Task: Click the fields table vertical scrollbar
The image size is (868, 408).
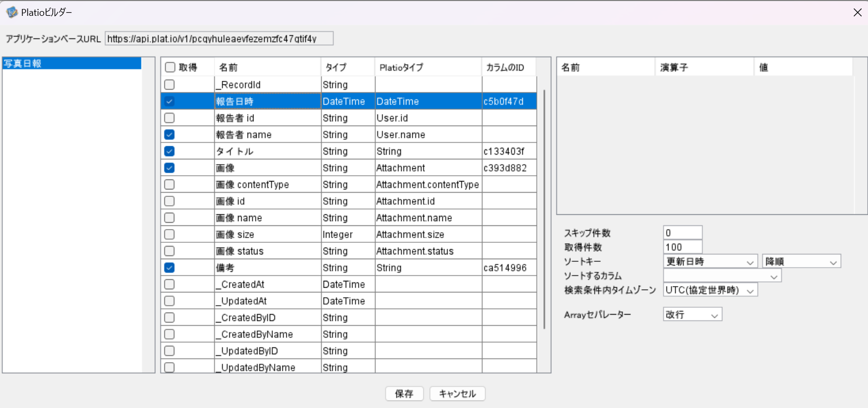Action: pos(544,209)
